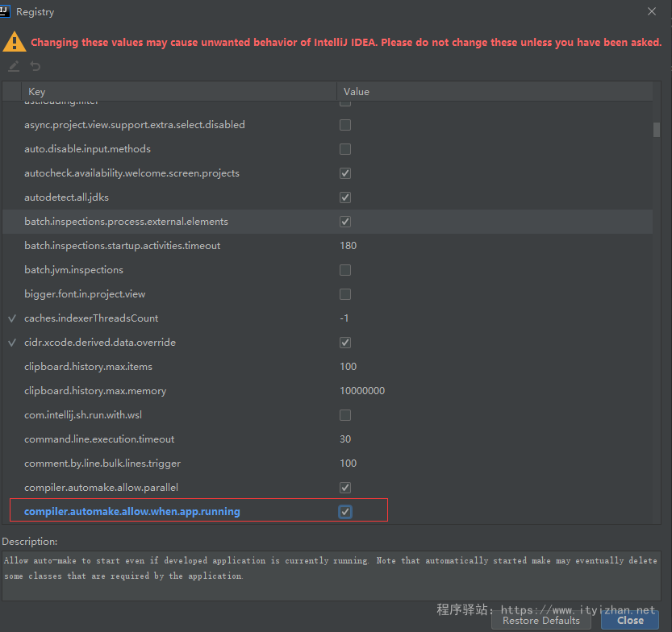Screen dimensions: 672x632
Task: Uncheck autocheck.availability.welcome.screen.projects
Action: [x=345, y=173]
